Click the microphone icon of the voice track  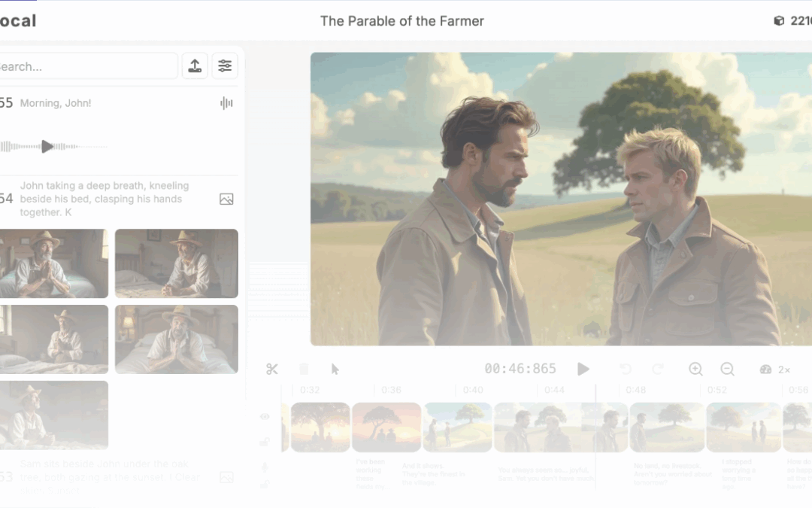click(265, 467)
